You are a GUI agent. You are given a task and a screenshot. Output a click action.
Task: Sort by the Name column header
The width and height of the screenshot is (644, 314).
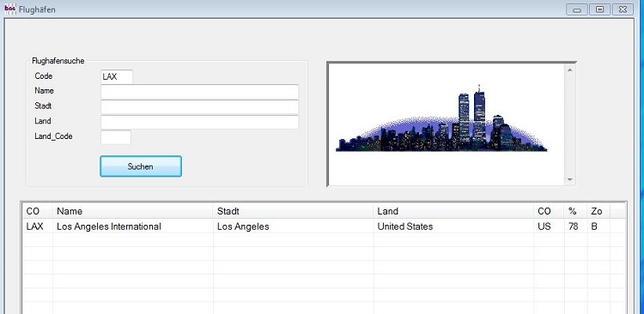132,211
